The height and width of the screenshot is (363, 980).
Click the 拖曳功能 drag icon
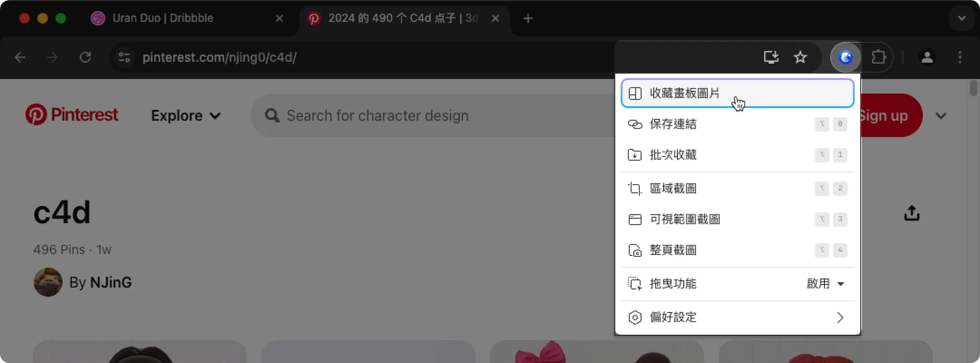click(x=635, y=284)
